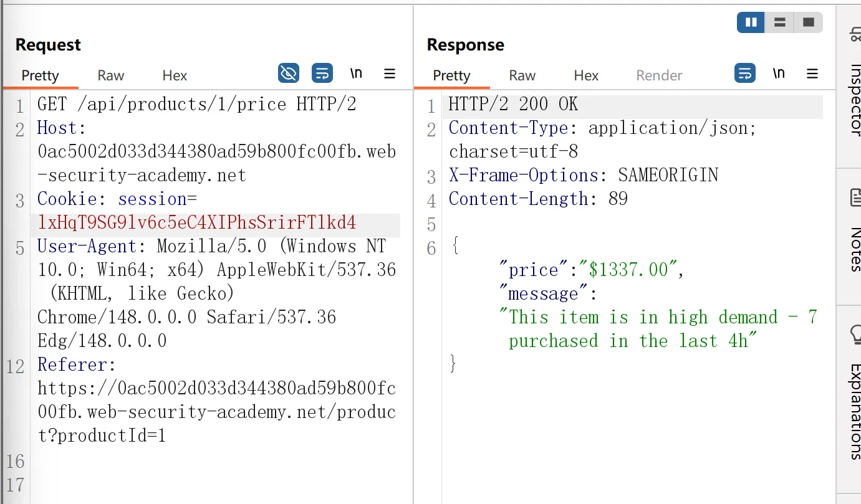Toggle word wrap icon in Request panel
This screenshot has height=504, width=861.
coord(322,74)
